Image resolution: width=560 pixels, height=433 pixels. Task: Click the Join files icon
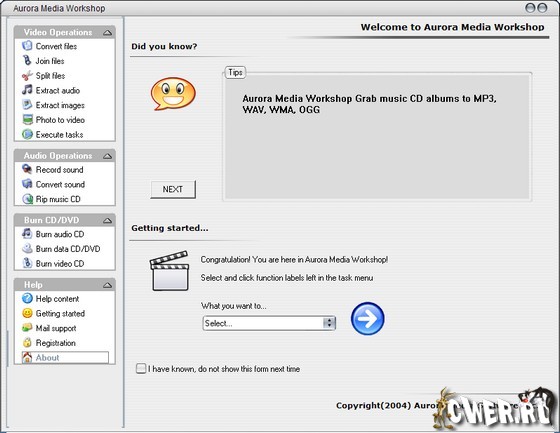click(x=27, y=60)
